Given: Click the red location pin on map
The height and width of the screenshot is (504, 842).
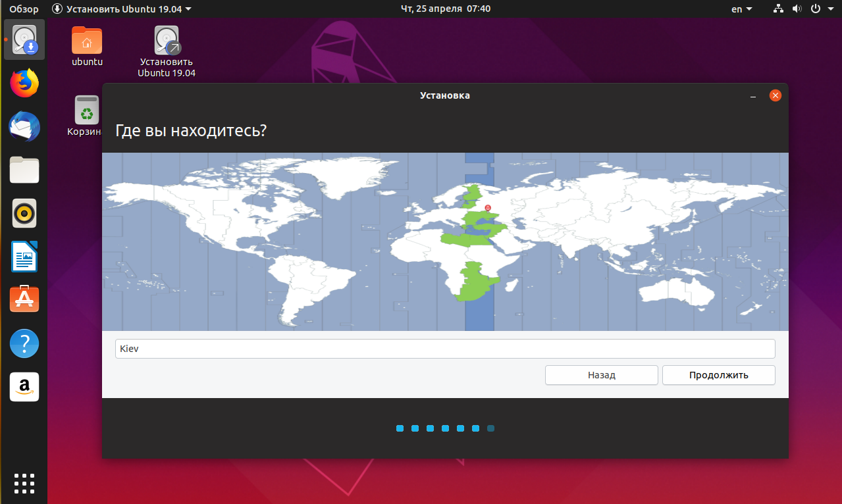Looking at the screenshot, I should point(488,208).
